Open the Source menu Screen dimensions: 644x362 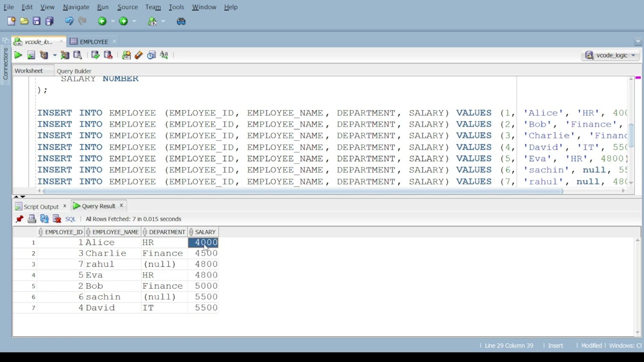(x=127, y=7)
